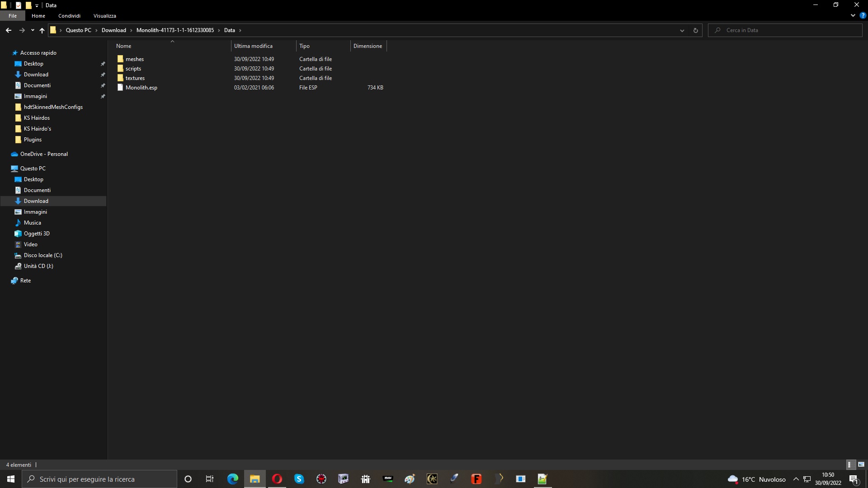Select the Monolith.esp file icon
This screenshot has width=868, height=488.
pos(120,88)
